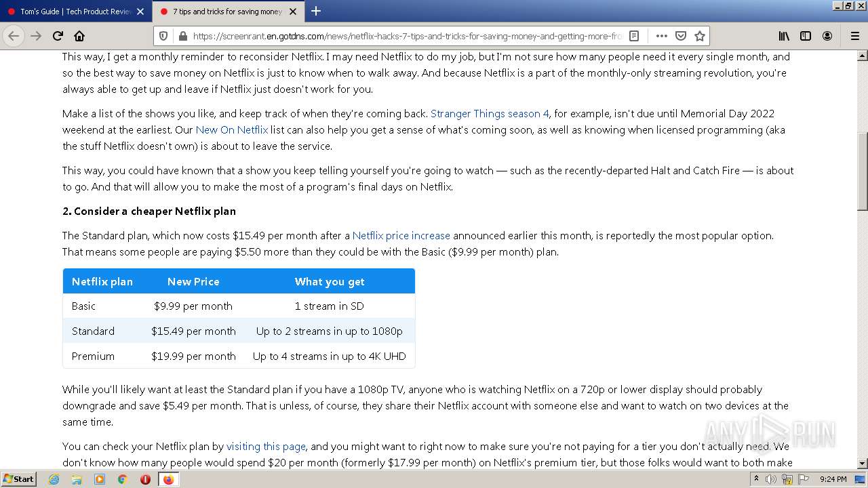Show hidden system tray icons
This screenshot has width=868, height=488.
coord(756,479)
